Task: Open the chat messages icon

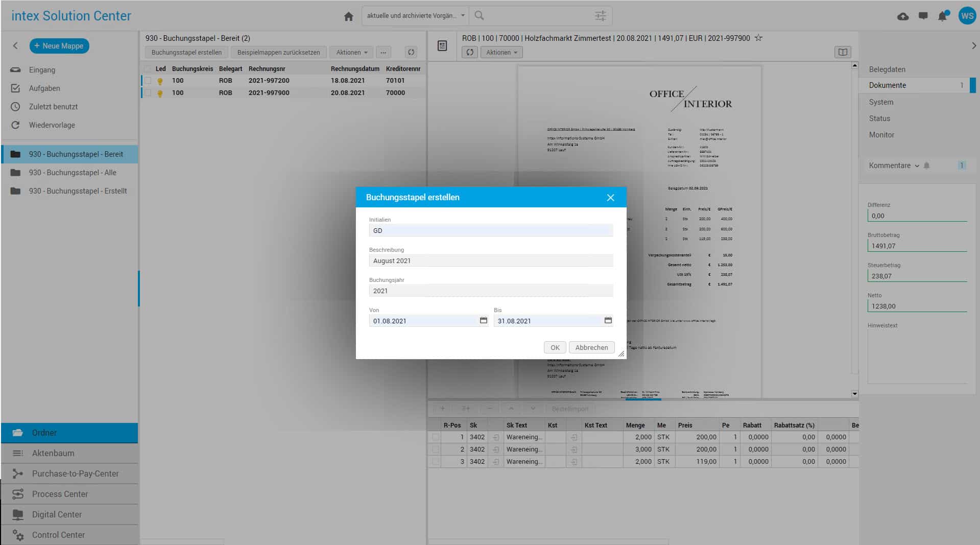Action: pyautogui.click(x=922, y=16)
